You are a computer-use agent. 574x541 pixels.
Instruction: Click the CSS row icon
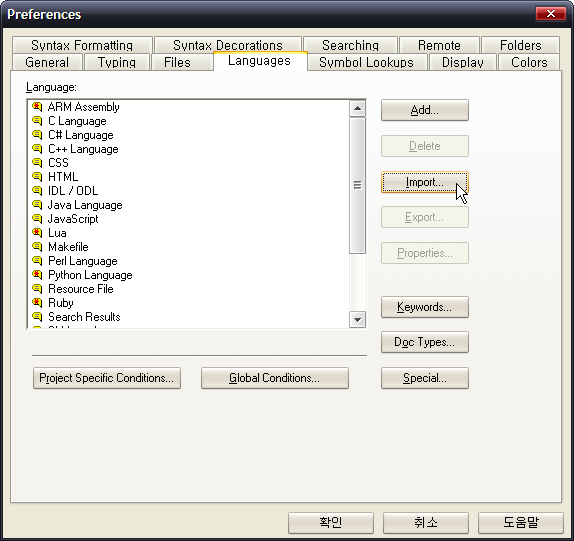coord(37,163)
